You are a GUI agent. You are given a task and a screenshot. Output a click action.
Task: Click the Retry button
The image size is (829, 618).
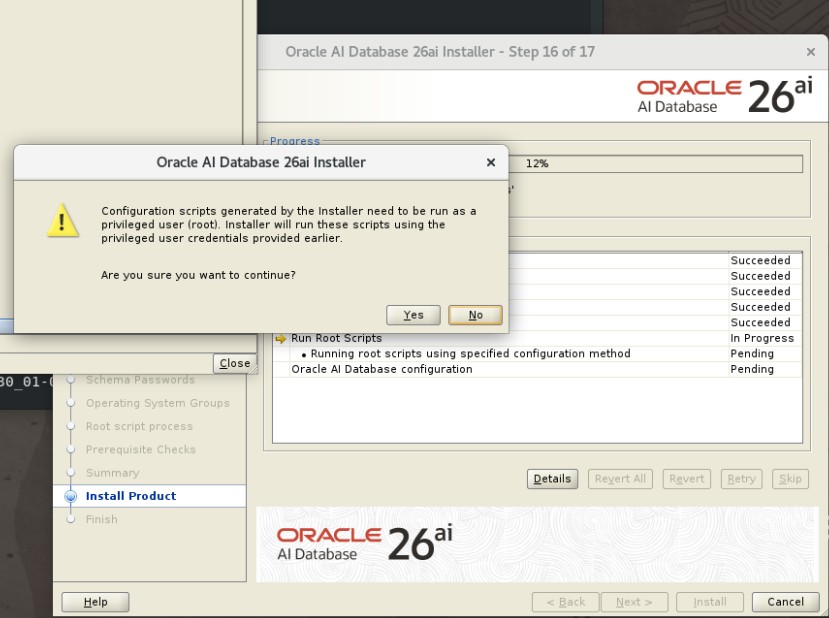point(741,479)
